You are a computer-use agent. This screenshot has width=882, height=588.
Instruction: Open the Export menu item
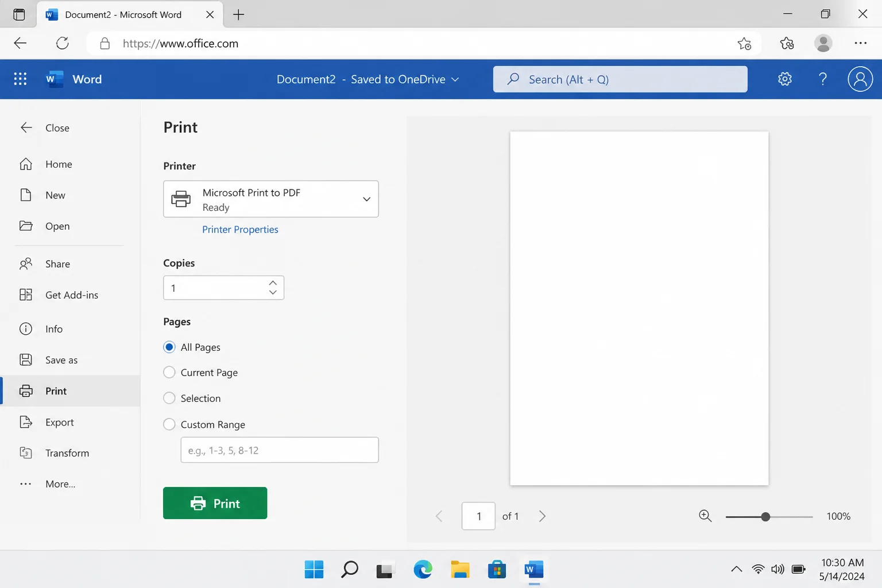(x=70, y=422)
